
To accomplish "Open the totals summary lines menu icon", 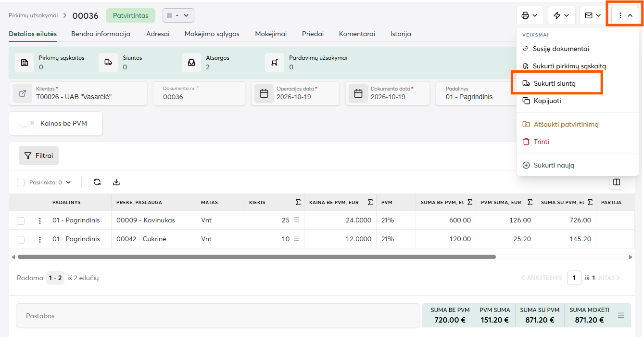I will point(621,315).
